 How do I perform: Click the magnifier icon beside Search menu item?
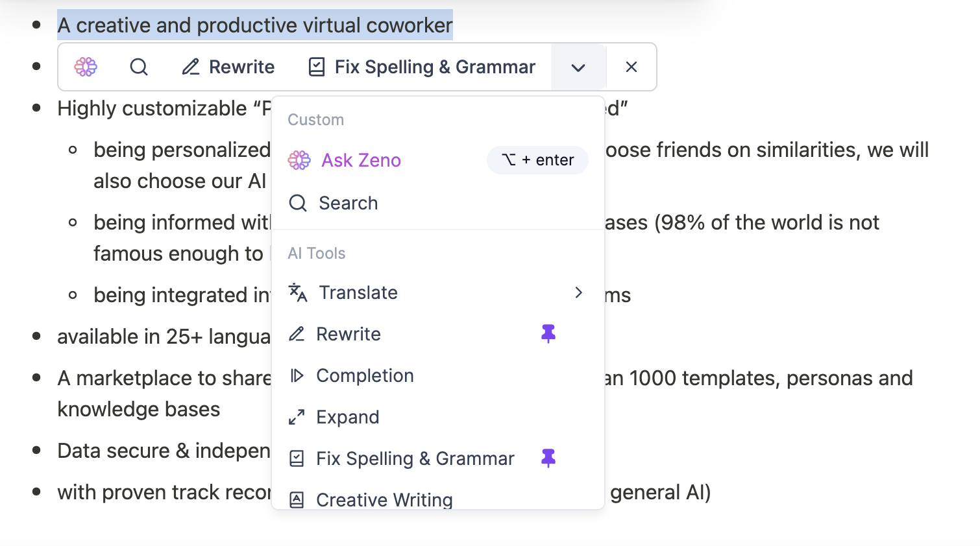click(x=298, y=203)
